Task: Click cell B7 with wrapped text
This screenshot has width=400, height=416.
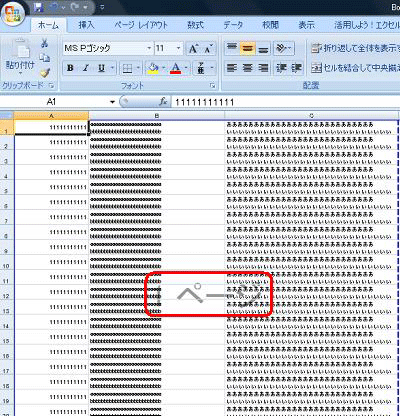Action: pyautogui.click(x=157, y=217)
